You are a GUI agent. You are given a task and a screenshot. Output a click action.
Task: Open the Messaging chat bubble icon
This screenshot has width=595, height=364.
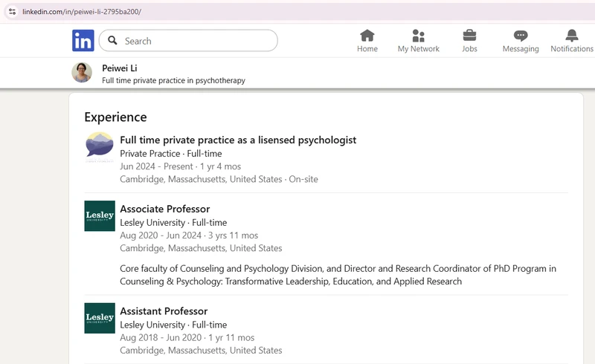pos(521,36)
